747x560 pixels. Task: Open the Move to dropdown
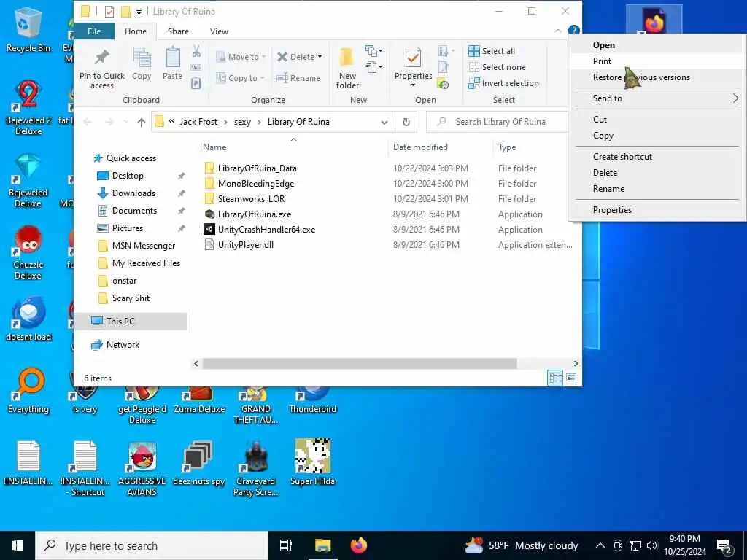click(x=241, y=57)
